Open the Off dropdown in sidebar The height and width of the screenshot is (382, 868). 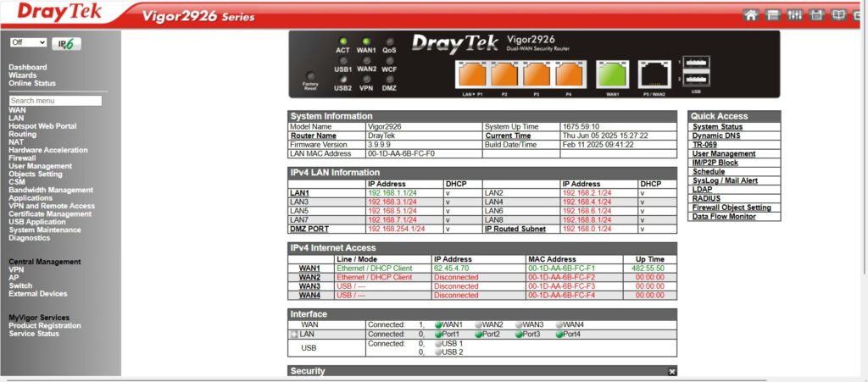[29, 42]
